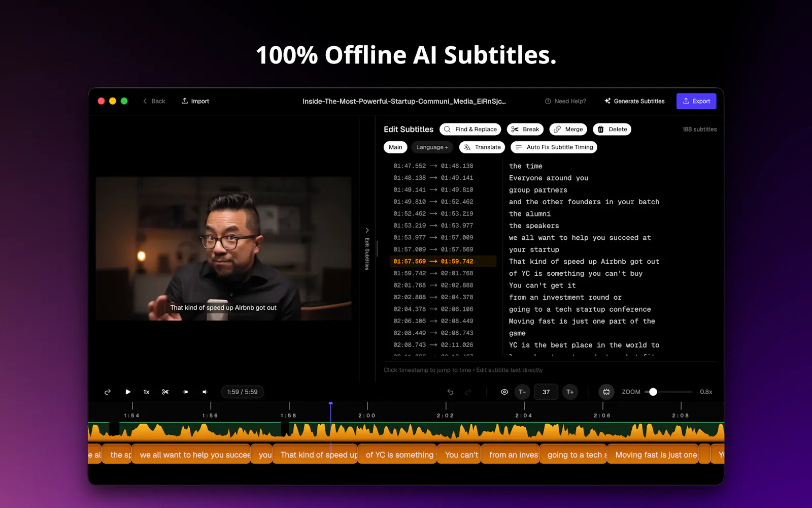This screenshot has width=812, height=508.
Task: Mute the audio with speaker icon
Action: tap(205, 392)
